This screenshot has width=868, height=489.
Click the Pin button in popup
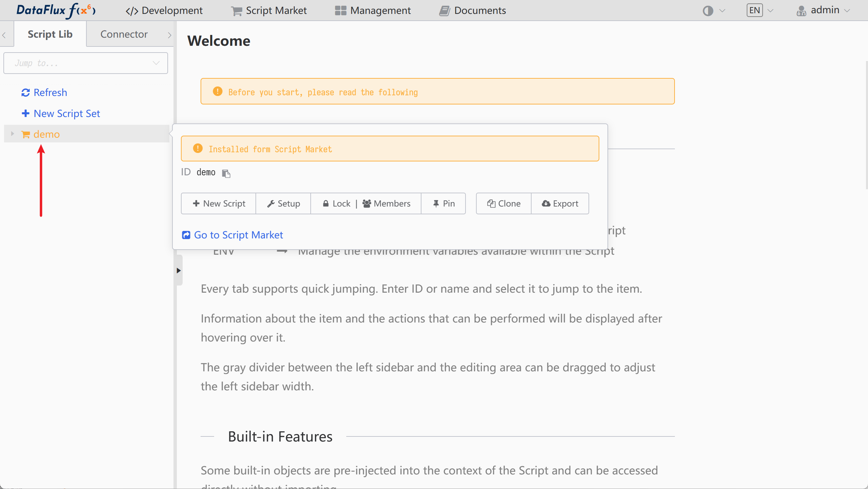[443, 203]
